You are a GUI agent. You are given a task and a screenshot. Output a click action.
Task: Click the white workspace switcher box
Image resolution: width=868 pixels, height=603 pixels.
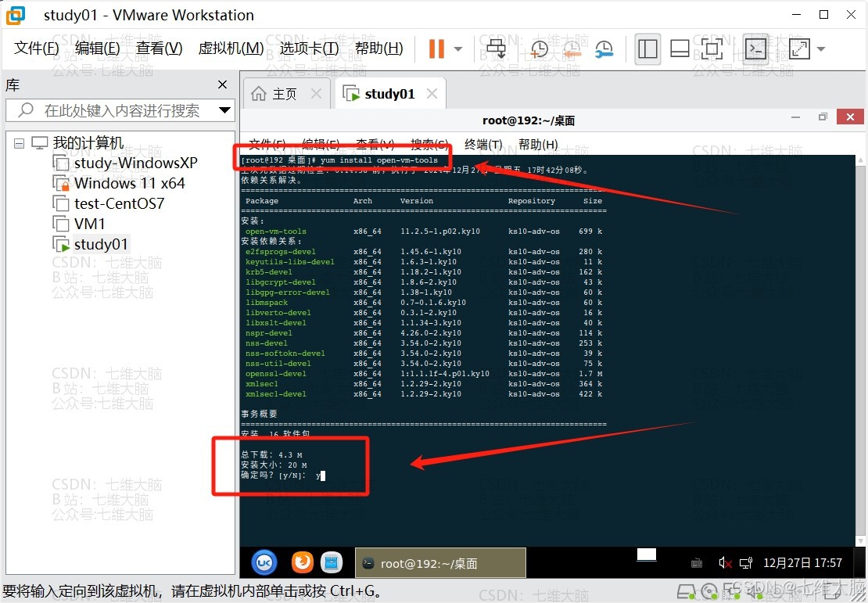coord(647,555)
